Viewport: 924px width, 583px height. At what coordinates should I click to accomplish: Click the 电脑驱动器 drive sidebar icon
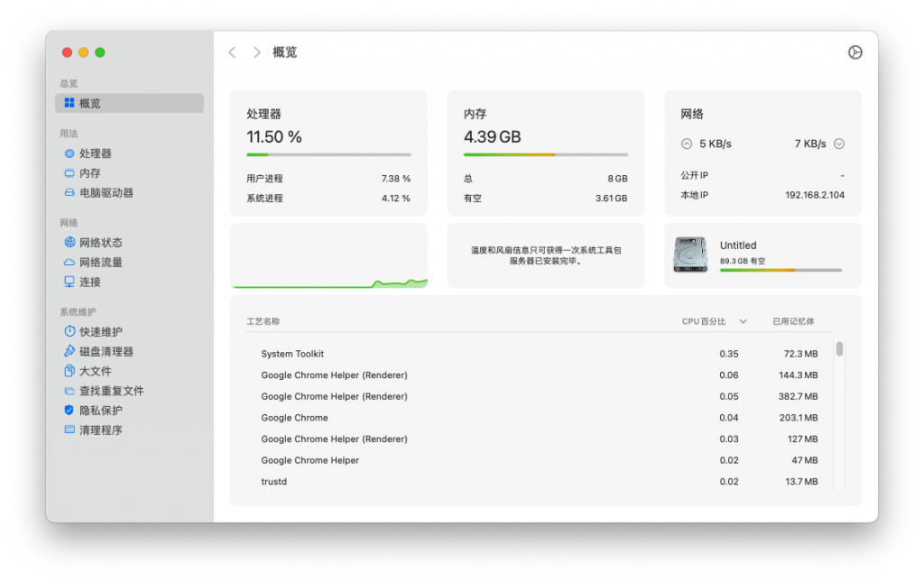click(x=69, y=192)
